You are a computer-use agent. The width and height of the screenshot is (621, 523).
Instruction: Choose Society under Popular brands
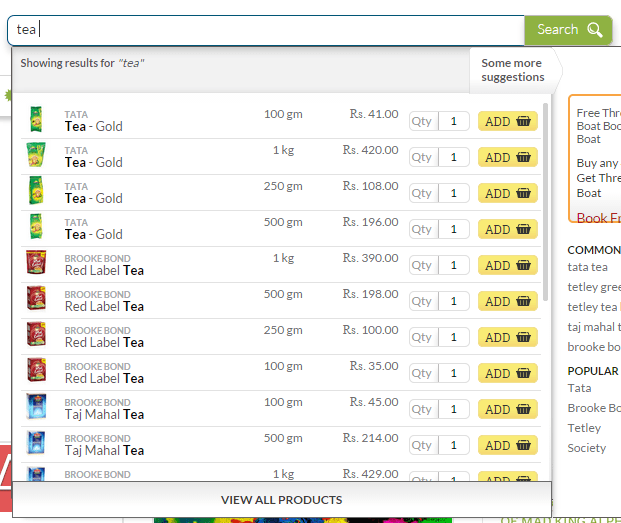click(587, 448)
